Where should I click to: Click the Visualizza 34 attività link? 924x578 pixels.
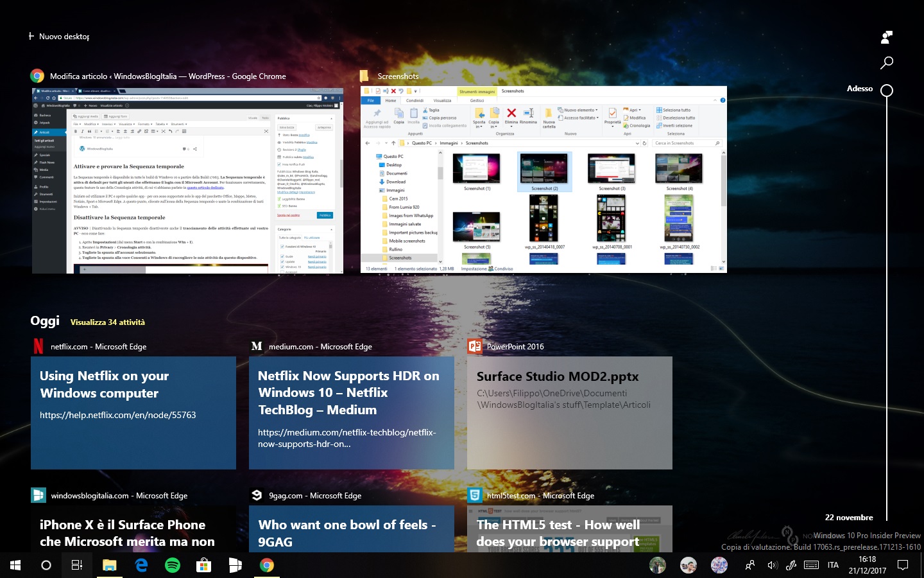coord(108,322)
